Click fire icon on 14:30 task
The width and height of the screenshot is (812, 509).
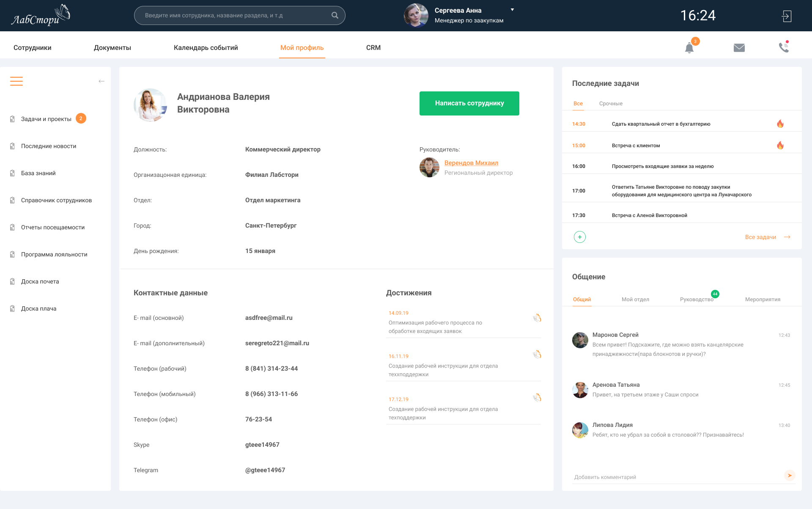pyautogui.click(x=780, y=124)
